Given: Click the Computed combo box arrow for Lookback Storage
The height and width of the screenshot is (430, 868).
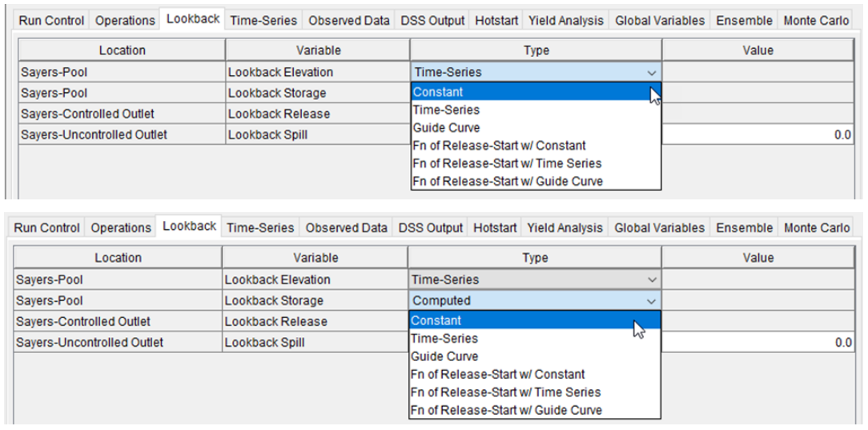Looking at the screenshot, I should (651, 301).
